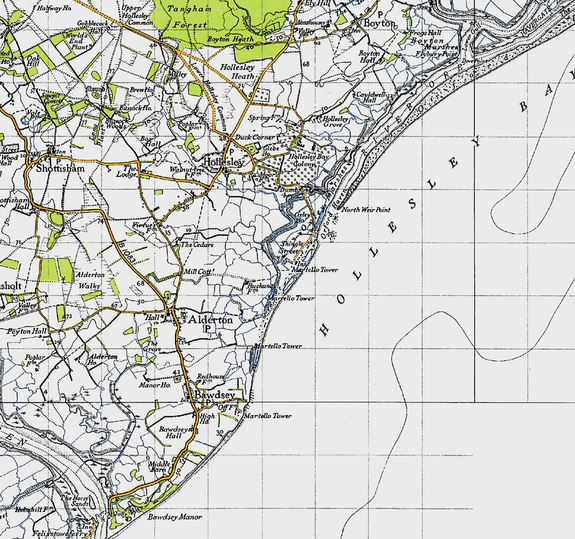Click the Hollesley village label

[x=223, y=162]
